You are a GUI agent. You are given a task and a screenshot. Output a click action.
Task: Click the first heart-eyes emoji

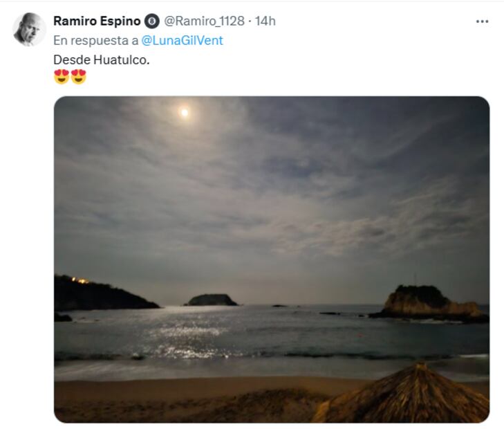click(62, 77)
